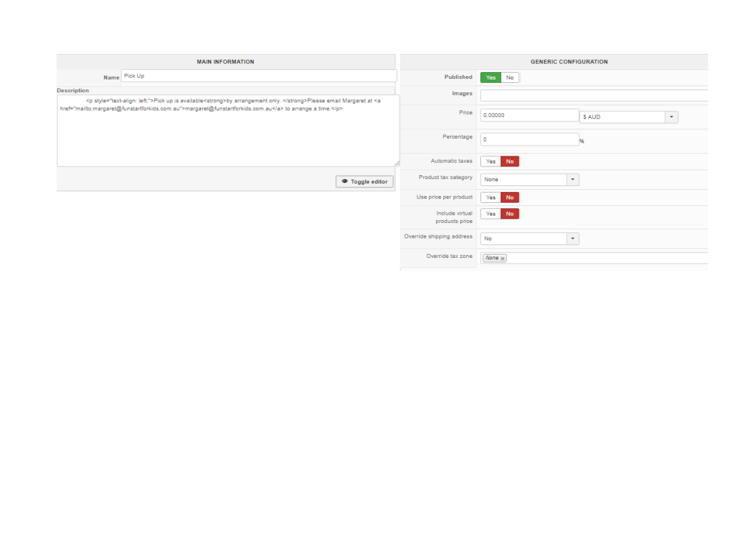Click the Name label

pos(111,77)
